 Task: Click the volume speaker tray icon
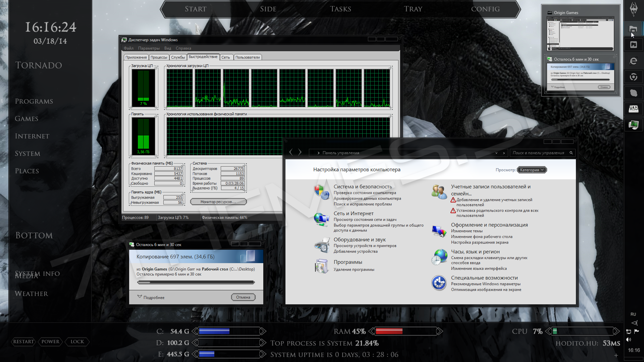tap(629, 340)
